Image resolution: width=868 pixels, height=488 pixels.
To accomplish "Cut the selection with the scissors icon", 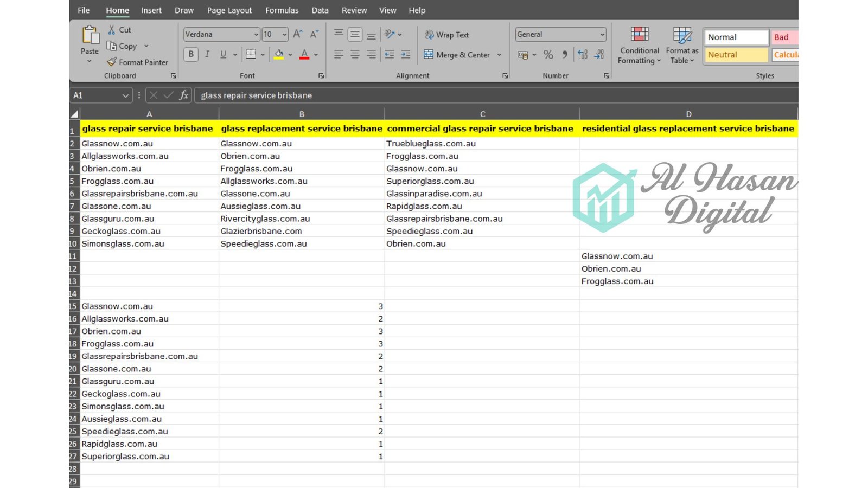I will 111,30.
